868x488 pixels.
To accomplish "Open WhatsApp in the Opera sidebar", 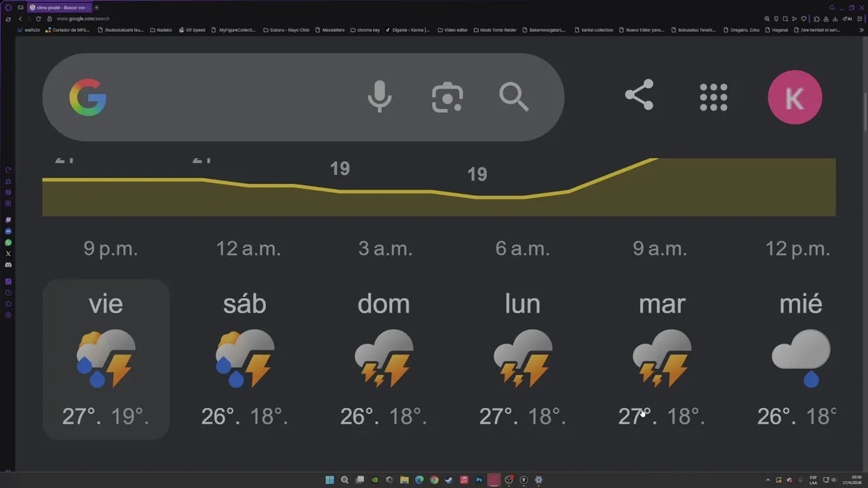I will 8,243.
